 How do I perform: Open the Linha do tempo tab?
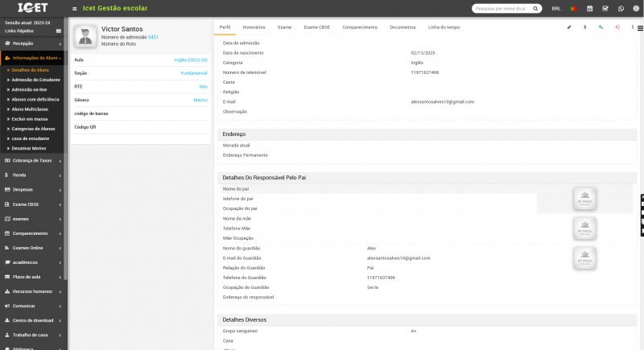coord(444,27)
